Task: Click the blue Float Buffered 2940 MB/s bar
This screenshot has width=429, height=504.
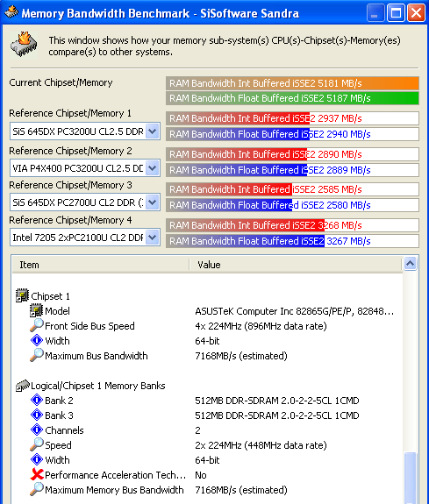Action: pyautogui.click(x=292, y=134)
